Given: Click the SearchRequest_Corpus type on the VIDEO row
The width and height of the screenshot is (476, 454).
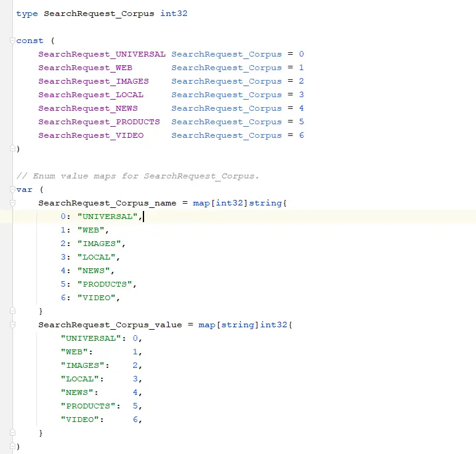Looking at the screenshot, I should tap(227, 135).
